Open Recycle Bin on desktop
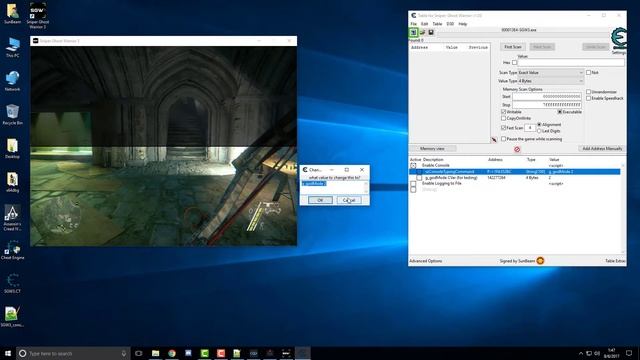Image resolution: width=640 pixels, height=360 pixels. (12, 114)
